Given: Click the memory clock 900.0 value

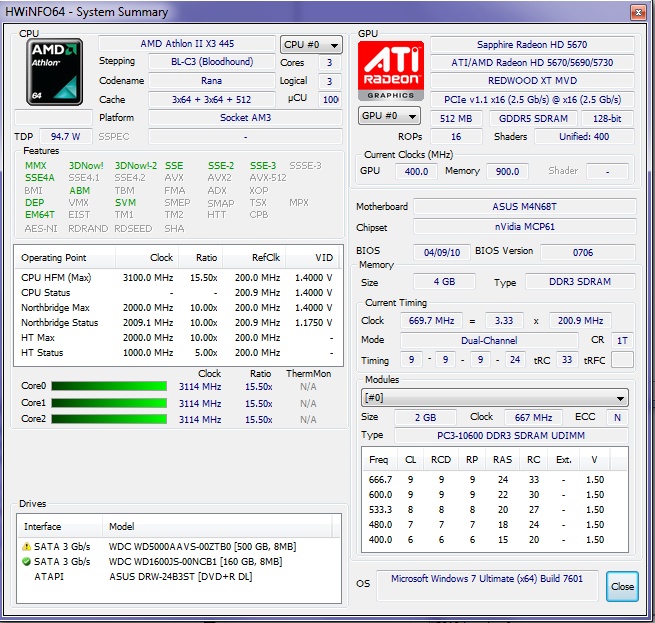Looking at the screenshot, I should tap(507, 171).
